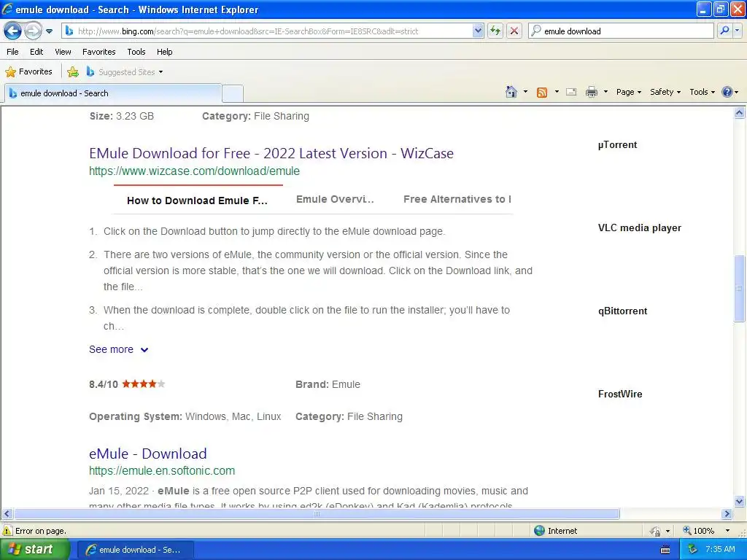Image resolution: width=747 pixels, height=560 pixels.
Task: Expand the zoom level dropdown arrow
Action: coord(727,531)
